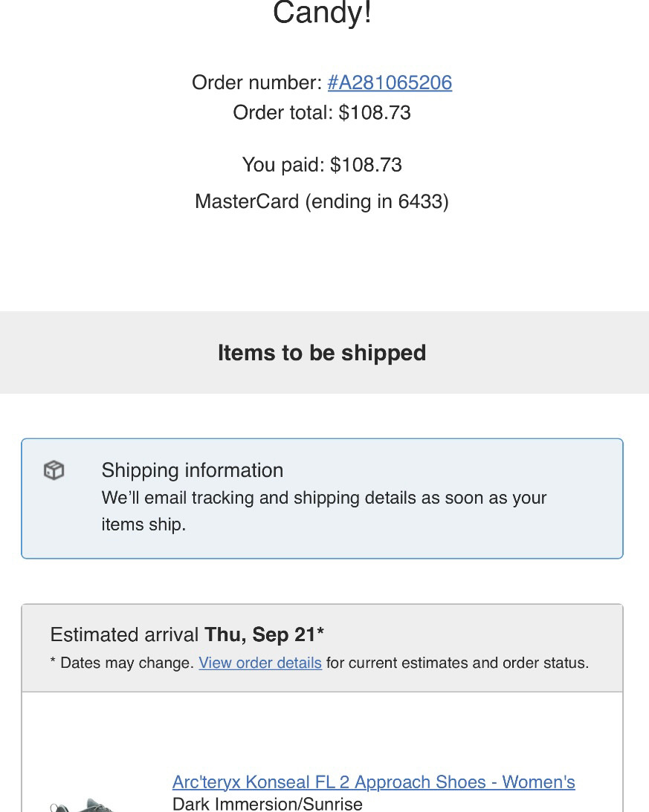
Task: Click the You paid $108.73 line
Action: (x=322, y=165)
